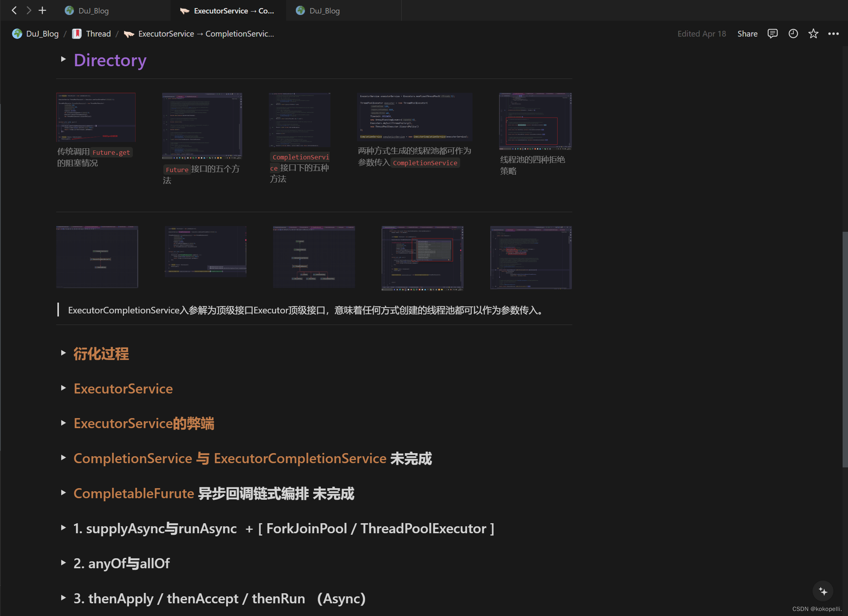Expand the ExecutorService的弊端 section
The image size is (848, 616).
(x=64, y=423)
